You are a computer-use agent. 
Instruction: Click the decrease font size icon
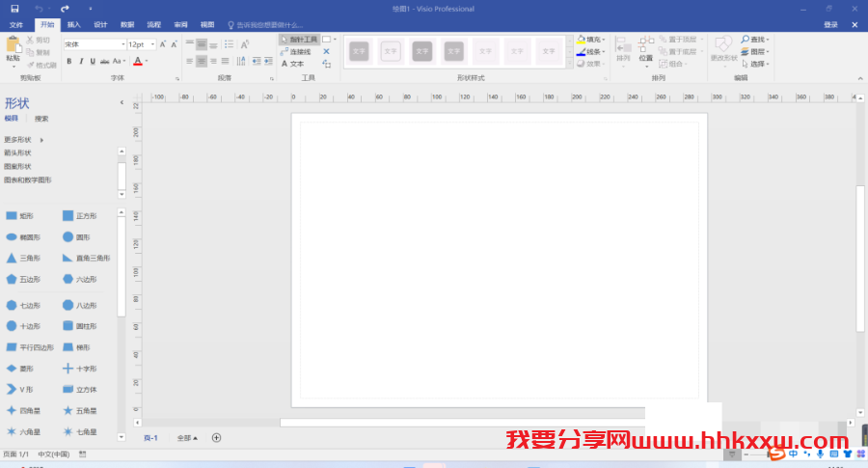(x=174, y=44)
